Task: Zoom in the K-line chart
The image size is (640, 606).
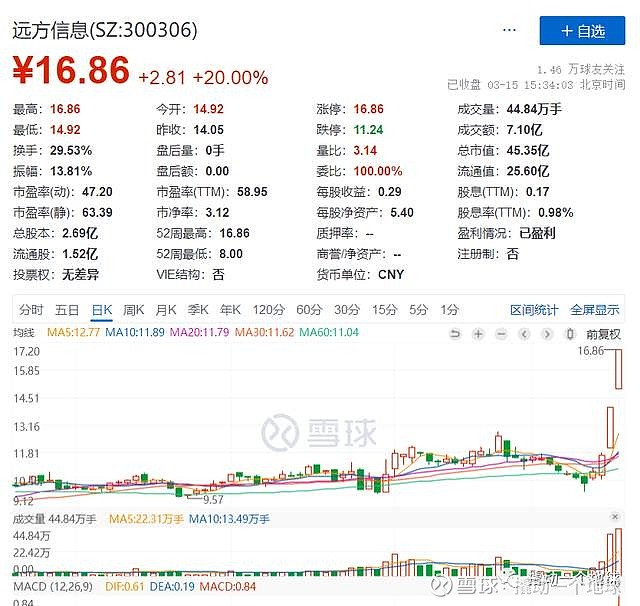Action: point(478,334)
